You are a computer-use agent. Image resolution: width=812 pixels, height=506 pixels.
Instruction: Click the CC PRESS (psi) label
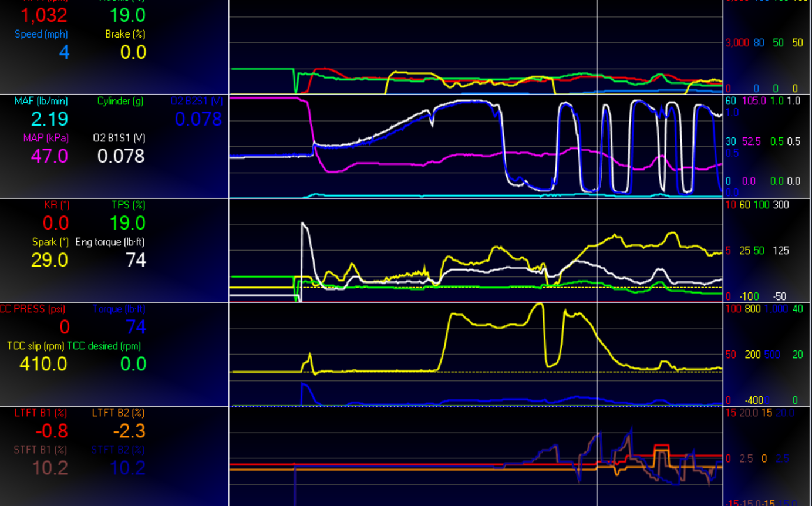[x=32, y=309]
